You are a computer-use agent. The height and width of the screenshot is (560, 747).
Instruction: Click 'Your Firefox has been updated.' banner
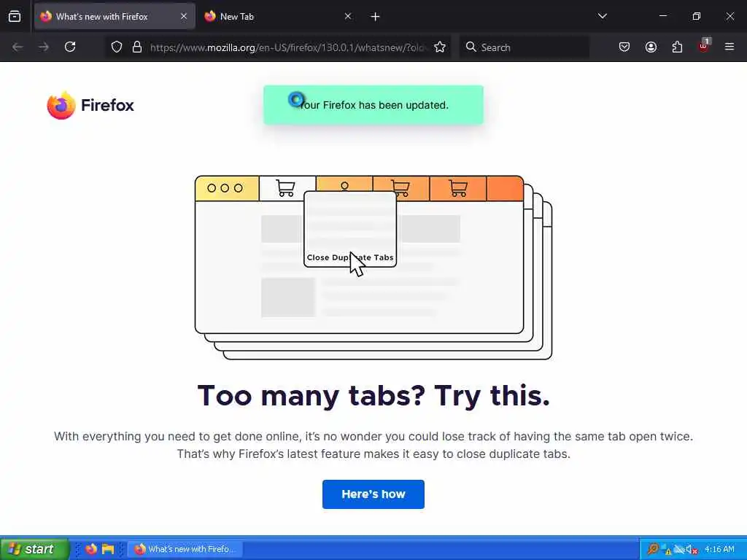click(373, 105)
